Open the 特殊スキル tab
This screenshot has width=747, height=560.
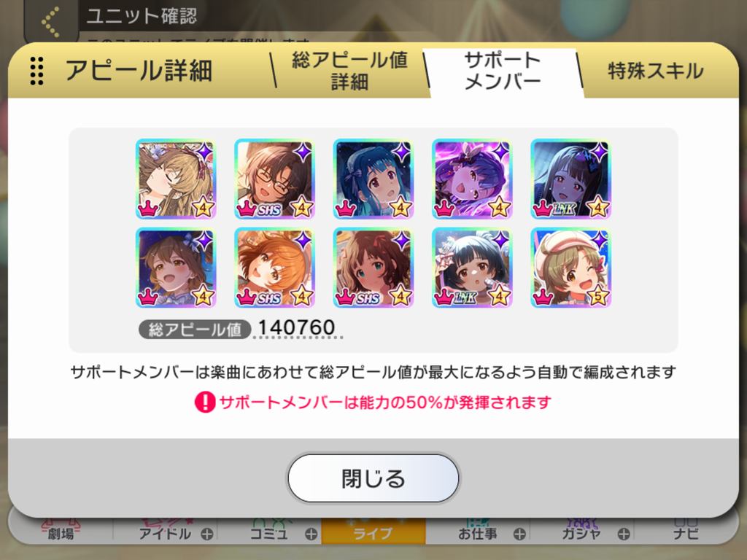click(x=656, y=71)
